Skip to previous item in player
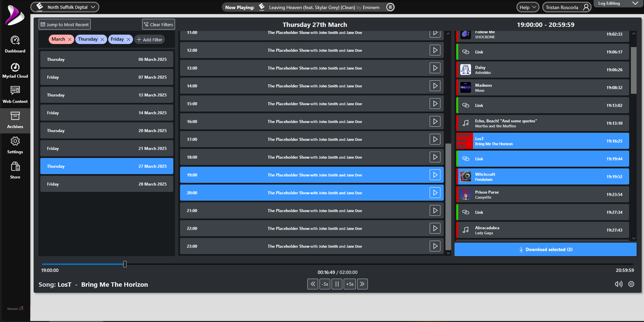 tap(313, 284)
